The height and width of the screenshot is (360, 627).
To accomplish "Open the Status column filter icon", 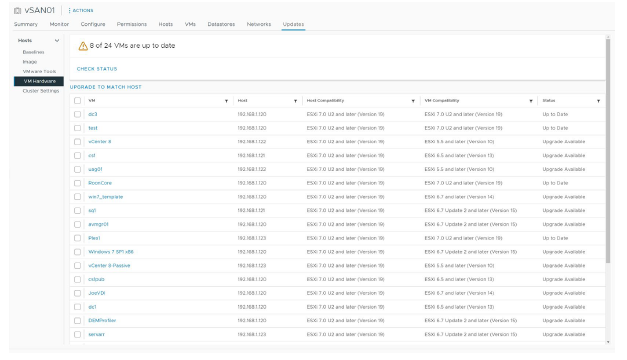I will [x=599, y=101].
